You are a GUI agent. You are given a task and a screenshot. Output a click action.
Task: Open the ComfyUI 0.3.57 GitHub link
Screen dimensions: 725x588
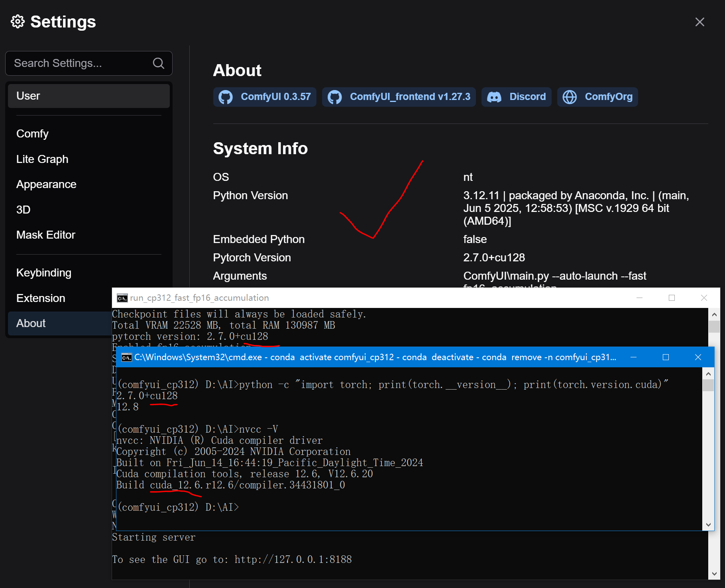[x=265, y=97]
